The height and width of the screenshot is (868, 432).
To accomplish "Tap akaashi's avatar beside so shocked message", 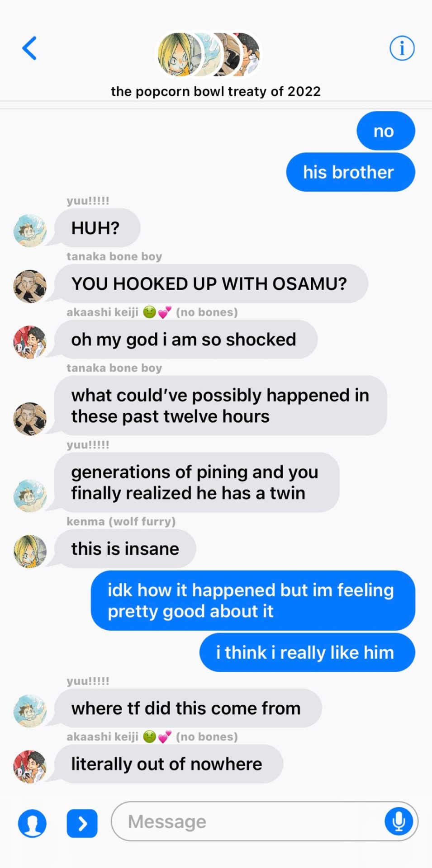I will (x=30, y=342).
